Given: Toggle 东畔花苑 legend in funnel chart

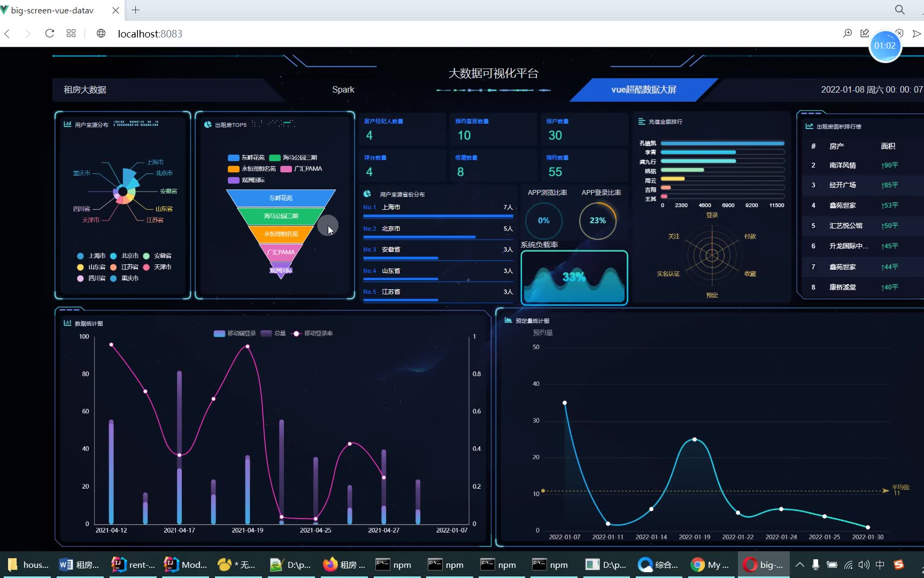Looking at the screenshot, I should coord(246,157).
